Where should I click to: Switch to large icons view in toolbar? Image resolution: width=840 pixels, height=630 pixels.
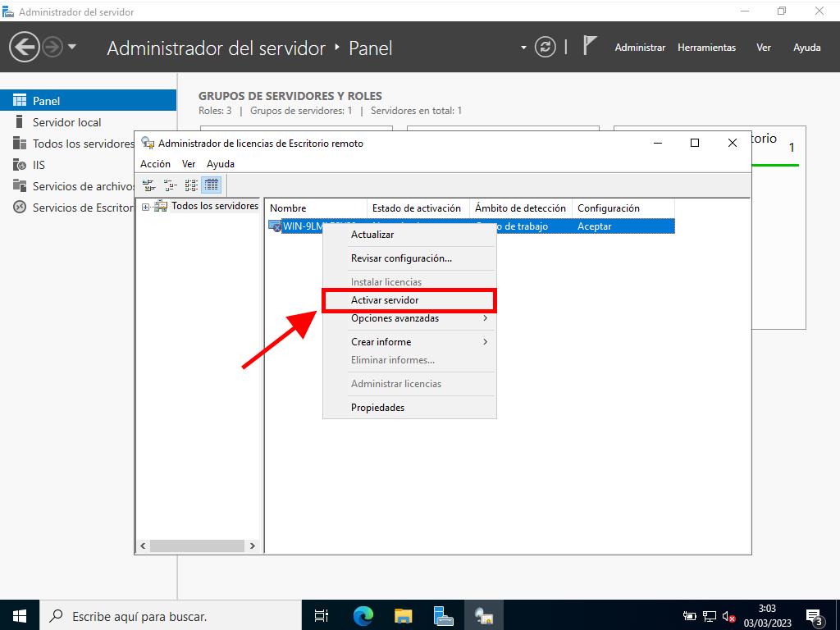click(148, 185)
